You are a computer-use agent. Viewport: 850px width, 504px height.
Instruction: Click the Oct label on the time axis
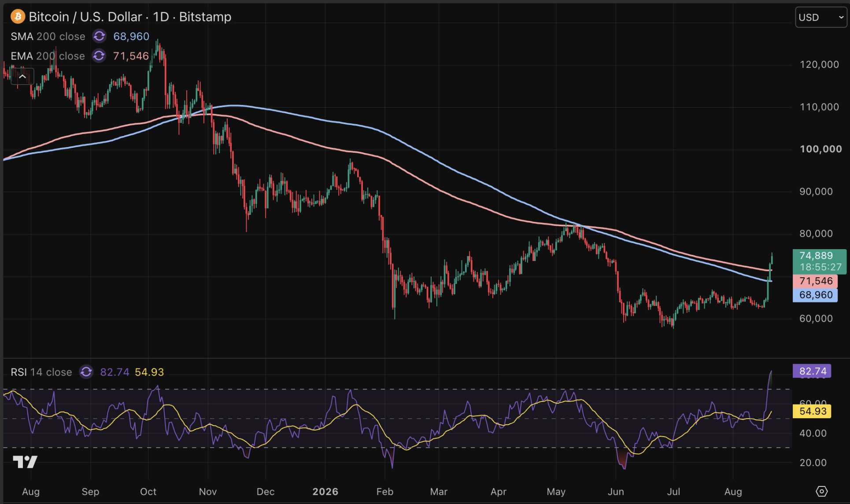point(148,492)
